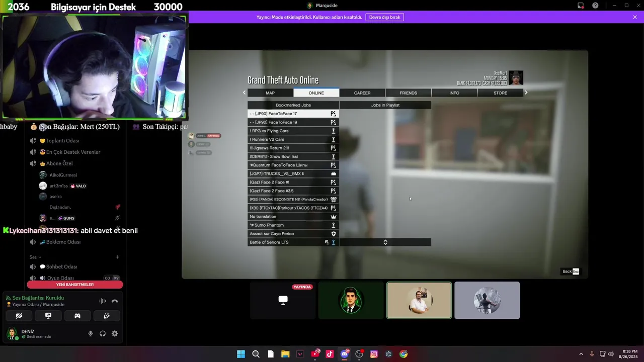Select the ONLINE tab
The width and height of the screenshot is (644, 362).
point(316,93)
